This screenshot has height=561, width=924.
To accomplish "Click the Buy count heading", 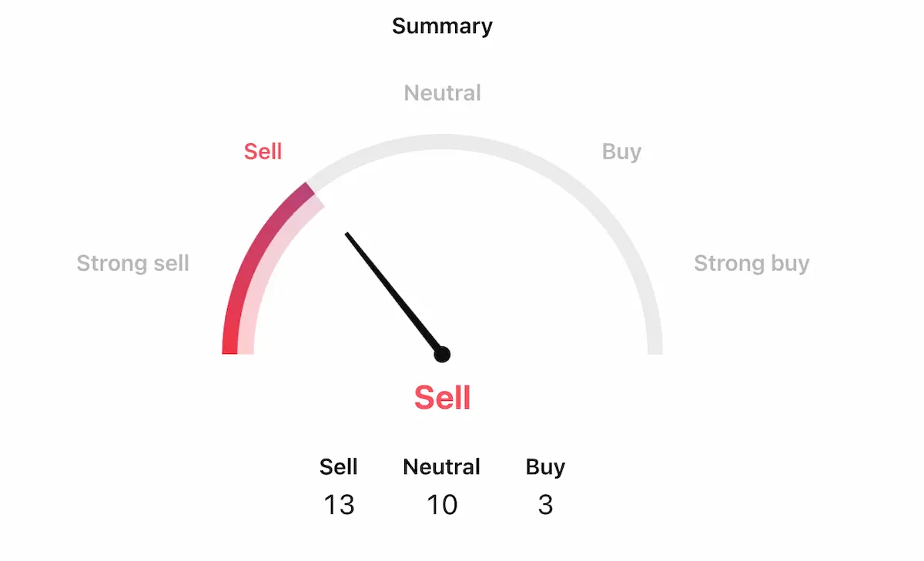I will [x=545, y=467].
